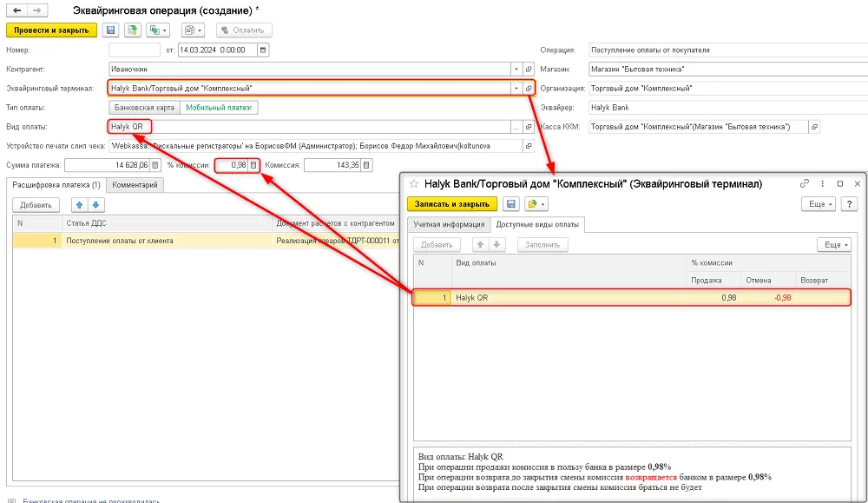Click Провести и закрыть button
Viewport: 868px width, 503px height.
pyautogui.click(x=51, y=30)
